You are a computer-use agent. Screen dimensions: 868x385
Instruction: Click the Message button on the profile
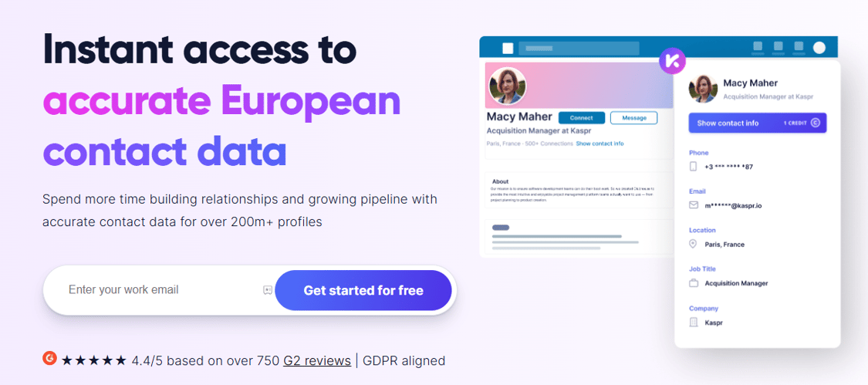click(x=634, y=117)
